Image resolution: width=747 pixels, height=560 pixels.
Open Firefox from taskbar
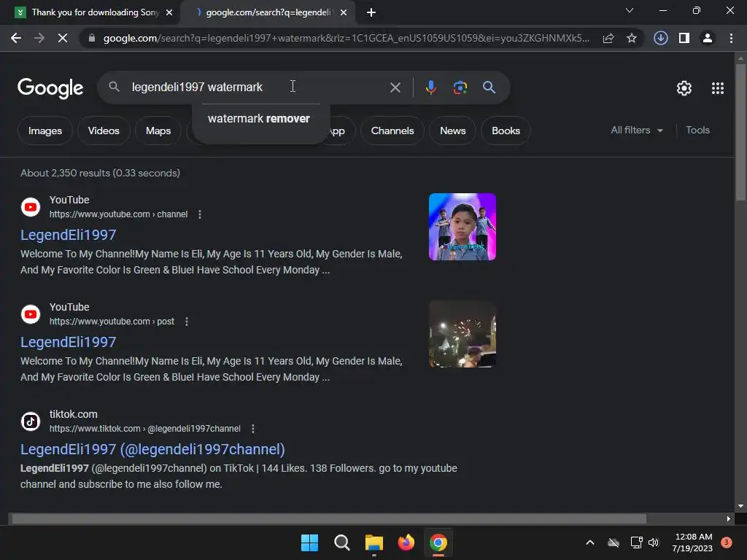tap(406, 542)
